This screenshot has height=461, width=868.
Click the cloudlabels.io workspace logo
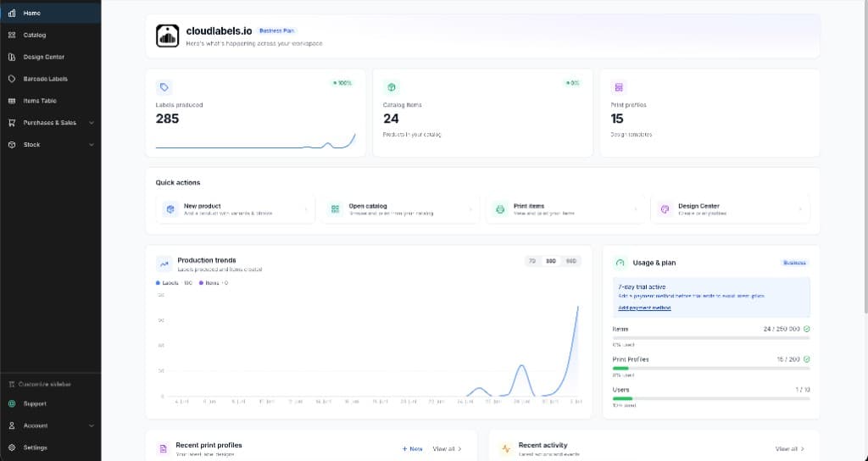[167, 36]
